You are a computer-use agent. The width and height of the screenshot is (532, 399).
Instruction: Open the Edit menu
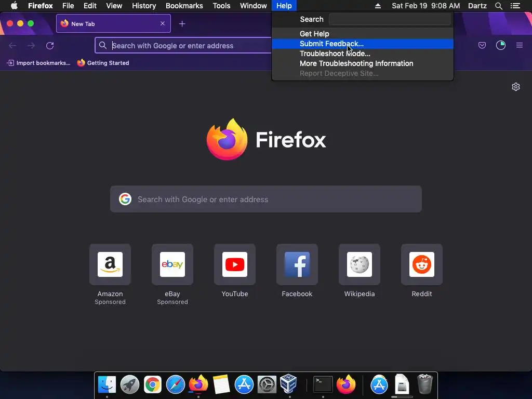(90, 6)
